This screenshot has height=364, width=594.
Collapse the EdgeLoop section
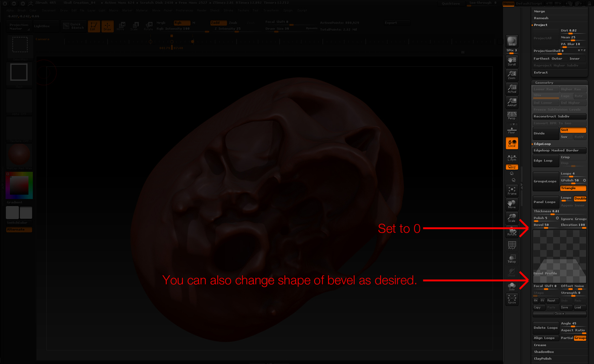point(542,144)
